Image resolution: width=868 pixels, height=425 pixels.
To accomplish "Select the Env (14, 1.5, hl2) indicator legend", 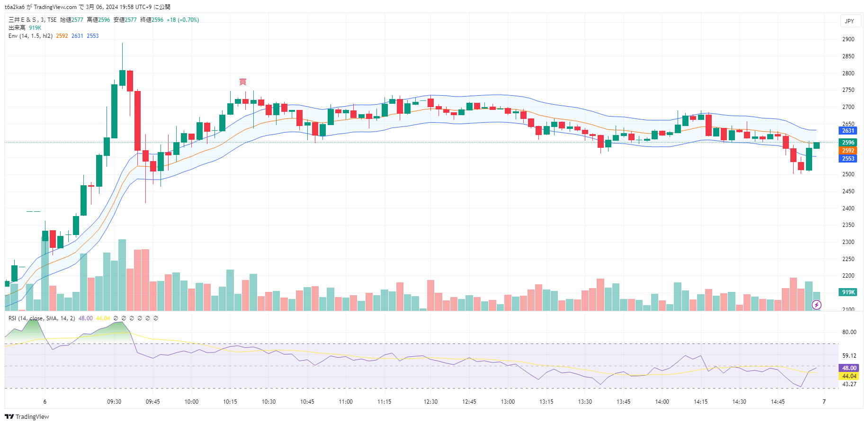I will pyautogui.click(x=30, y=36).
